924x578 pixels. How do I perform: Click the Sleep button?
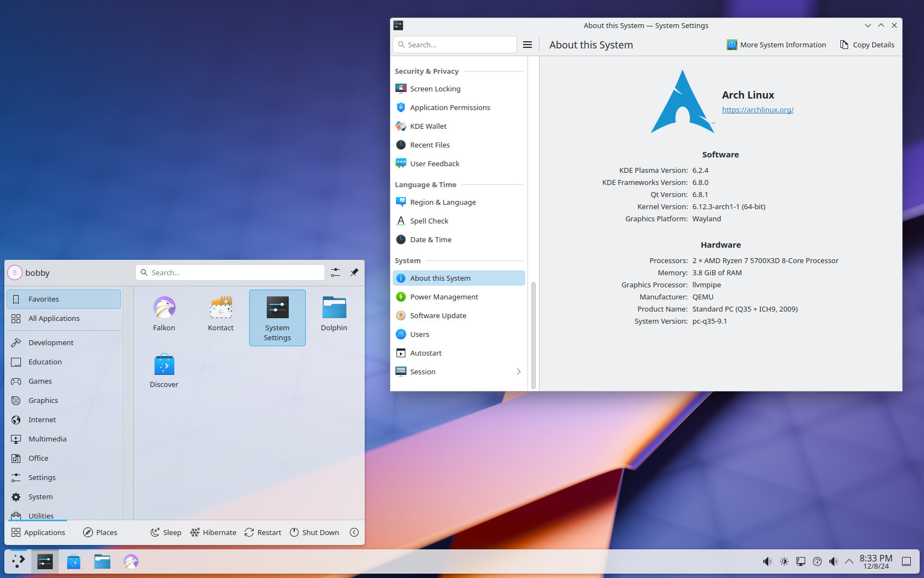tap(166, 532)
